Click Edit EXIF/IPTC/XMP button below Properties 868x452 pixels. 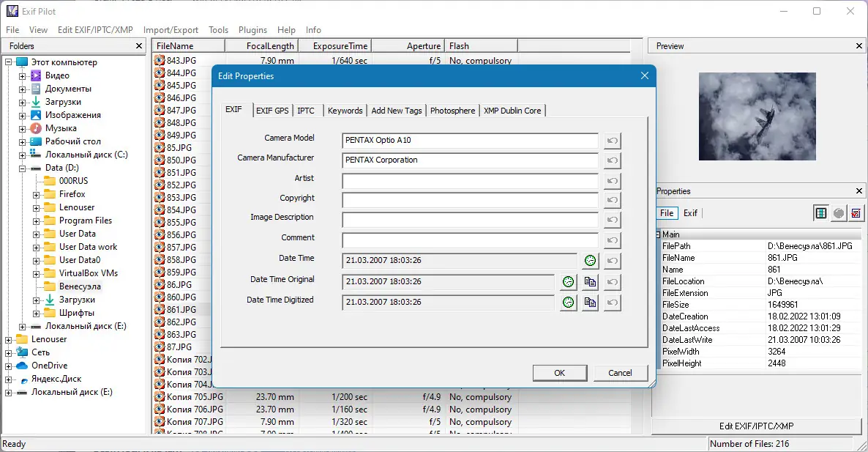click(756, 426)
